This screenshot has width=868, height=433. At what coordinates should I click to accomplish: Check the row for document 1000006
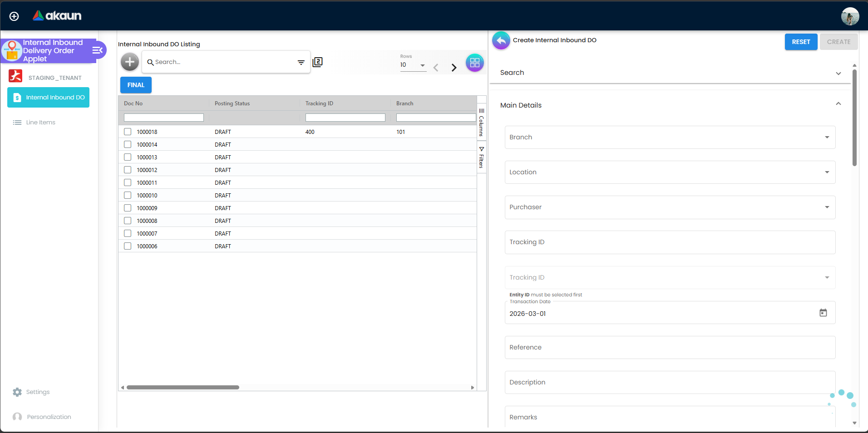[x=128, y=246]
